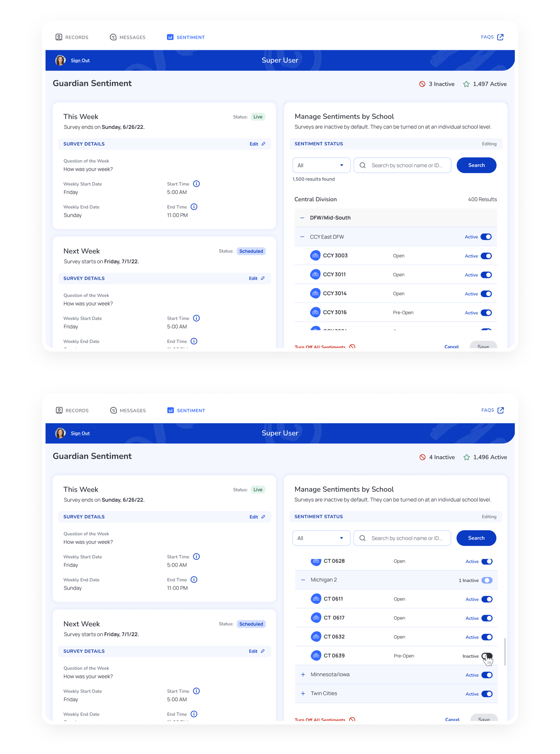Viewport: 560px width, 754px height.
Task: Click Sentiment chart icon in upper screen
Action: [x=170, y=37]
